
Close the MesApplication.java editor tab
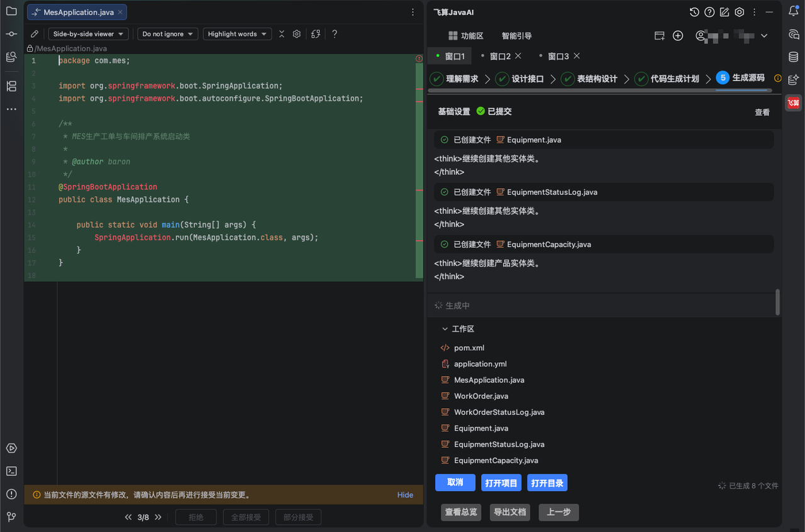click(121, 12)
